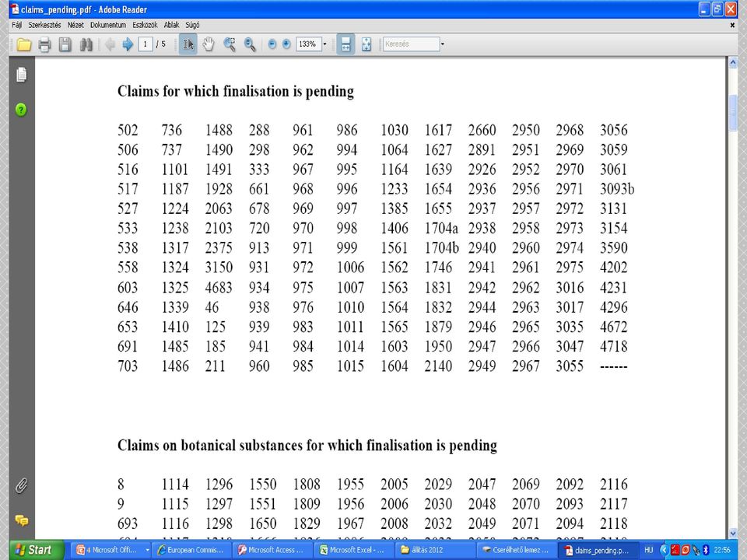Switch to European Commission taskbar window
The width and height of the screenshot is (747, 560).
click(192, 550)
